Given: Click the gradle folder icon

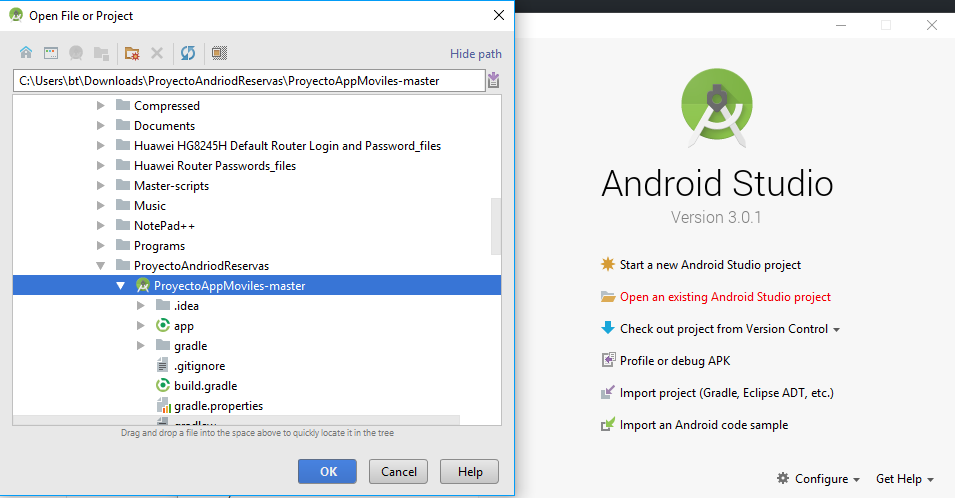Looking at the screenshot, I should coord(163,345).
